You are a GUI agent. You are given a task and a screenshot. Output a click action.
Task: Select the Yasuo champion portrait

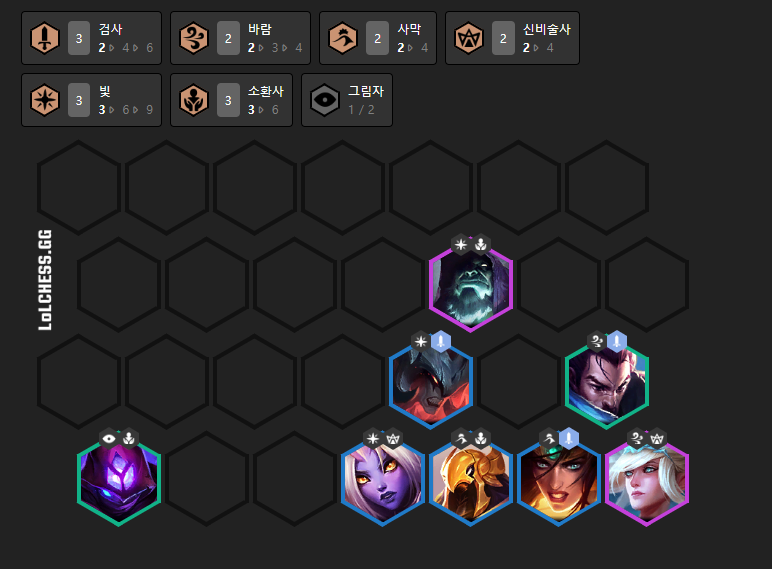click(x=607, y=383)
